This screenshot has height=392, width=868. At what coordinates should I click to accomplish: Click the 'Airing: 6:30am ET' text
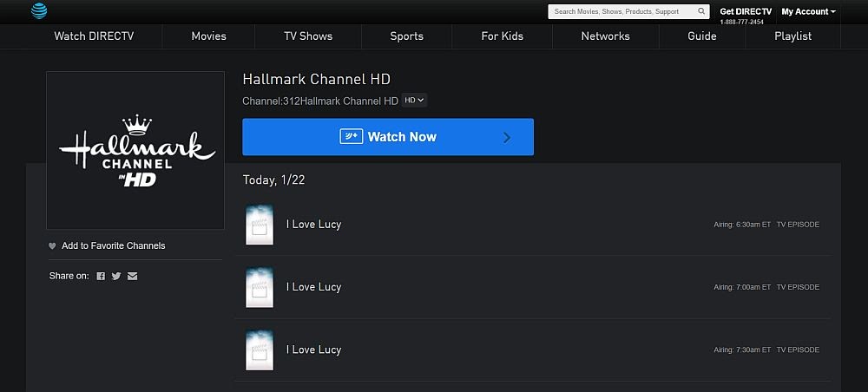click(x=742, y=225)
